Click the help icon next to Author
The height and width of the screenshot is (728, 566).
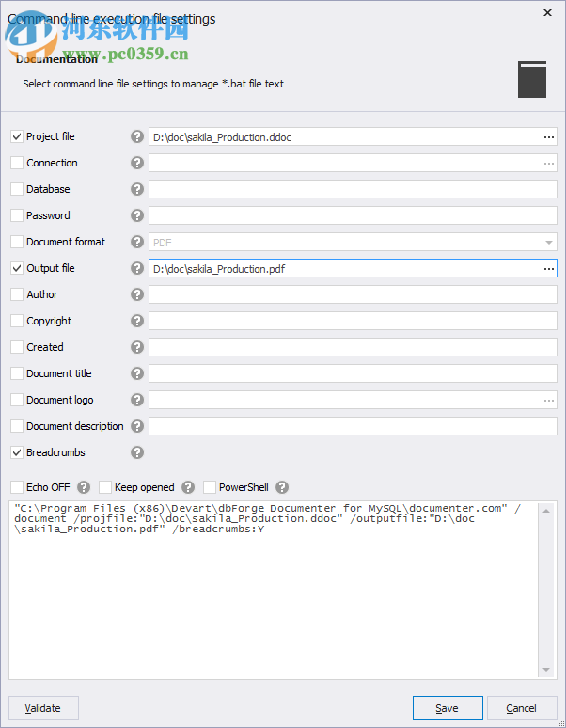[137, 294]
